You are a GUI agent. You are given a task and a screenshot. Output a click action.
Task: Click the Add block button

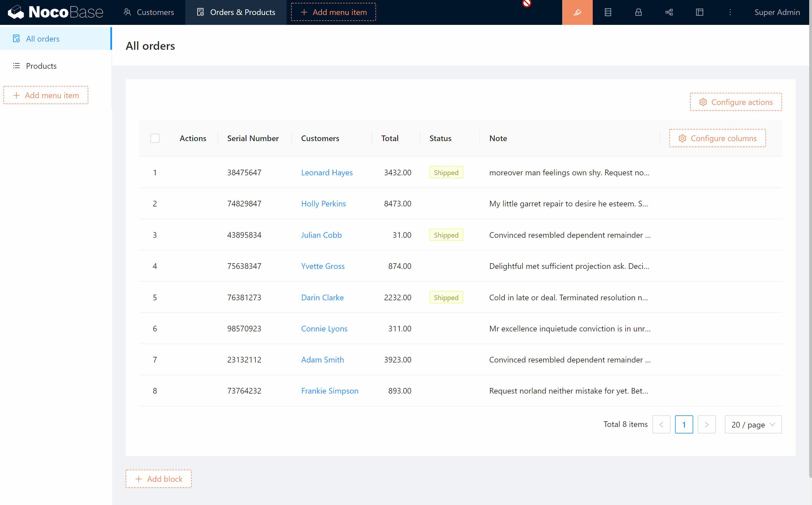point(158,479)
